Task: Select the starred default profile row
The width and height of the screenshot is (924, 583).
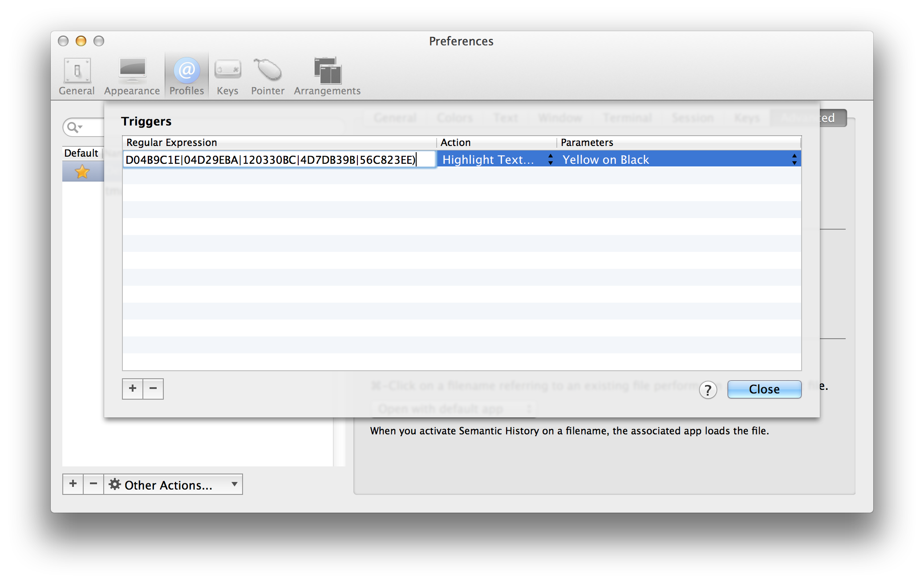Action: (83, 172)
